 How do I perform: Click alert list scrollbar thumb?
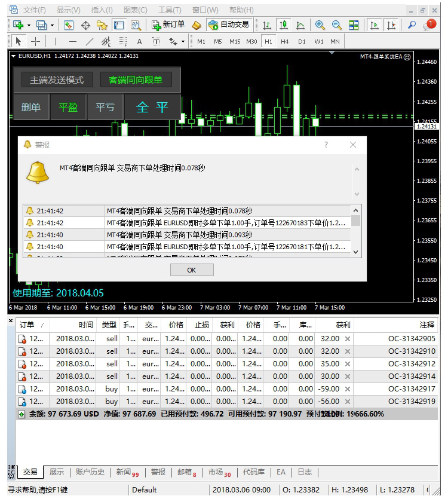356,221
